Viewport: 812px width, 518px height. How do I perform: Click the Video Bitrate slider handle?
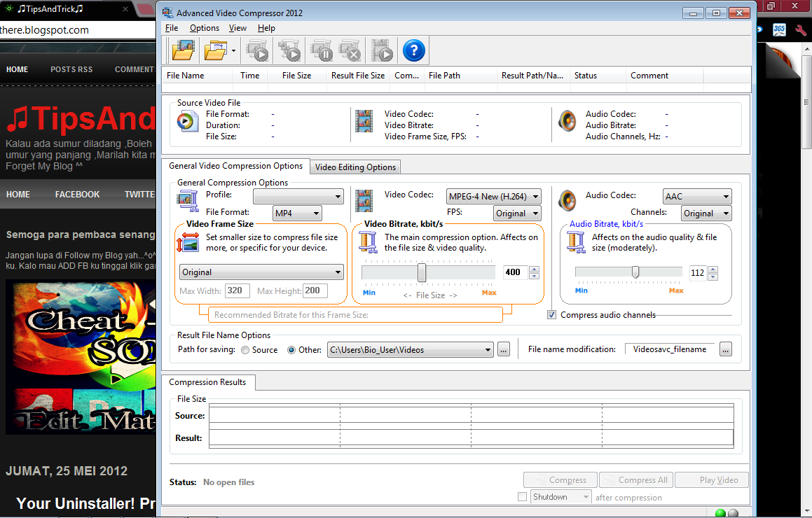click(422, 273)
